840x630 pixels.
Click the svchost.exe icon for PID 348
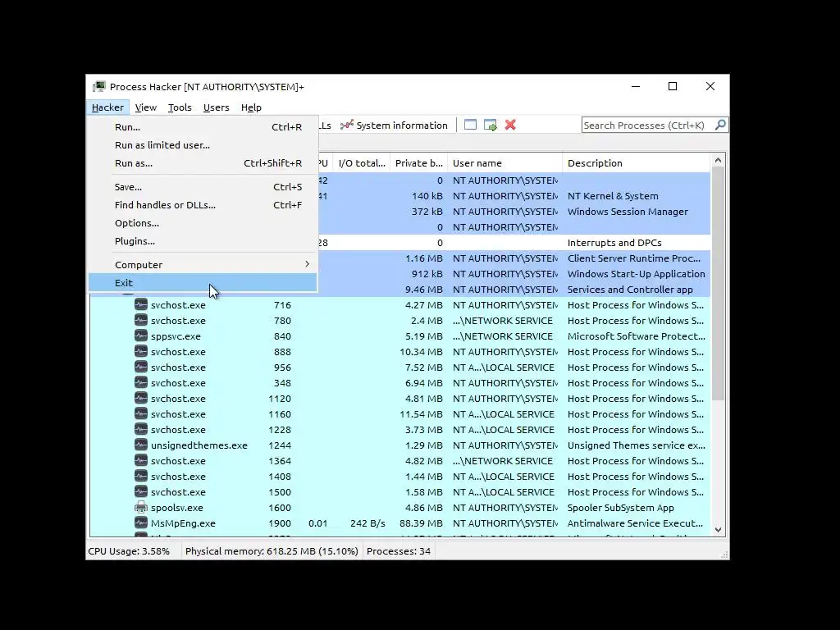tap(141, 382)
